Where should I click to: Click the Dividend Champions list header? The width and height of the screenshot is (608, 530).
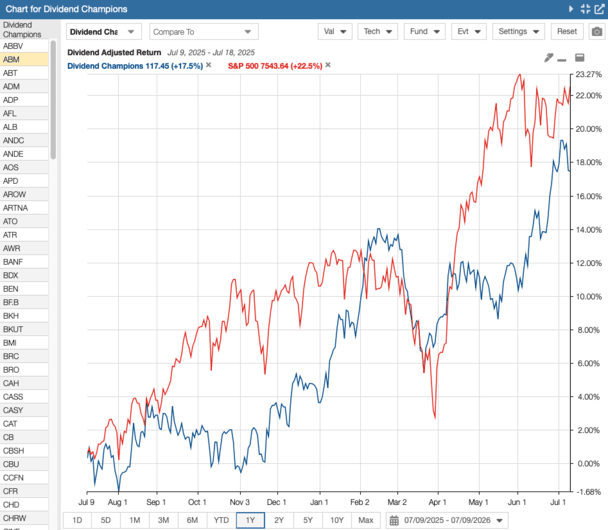point(22,29)
